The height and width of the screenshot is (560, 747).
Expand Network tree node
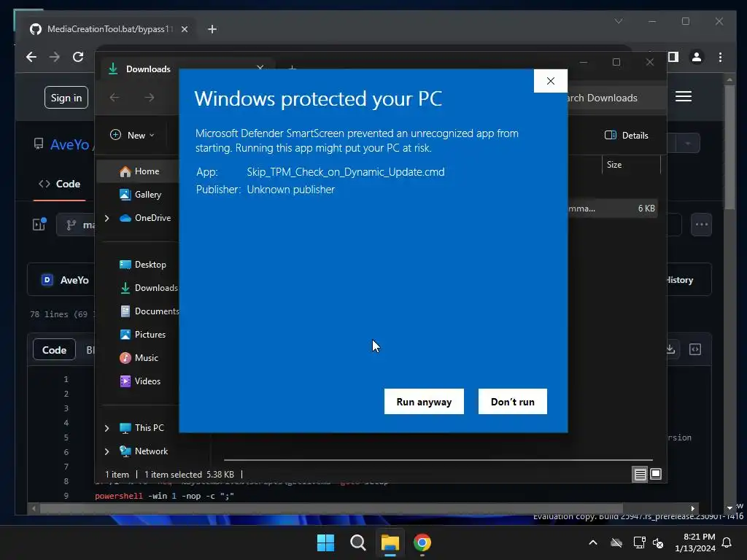coord(107,451)
